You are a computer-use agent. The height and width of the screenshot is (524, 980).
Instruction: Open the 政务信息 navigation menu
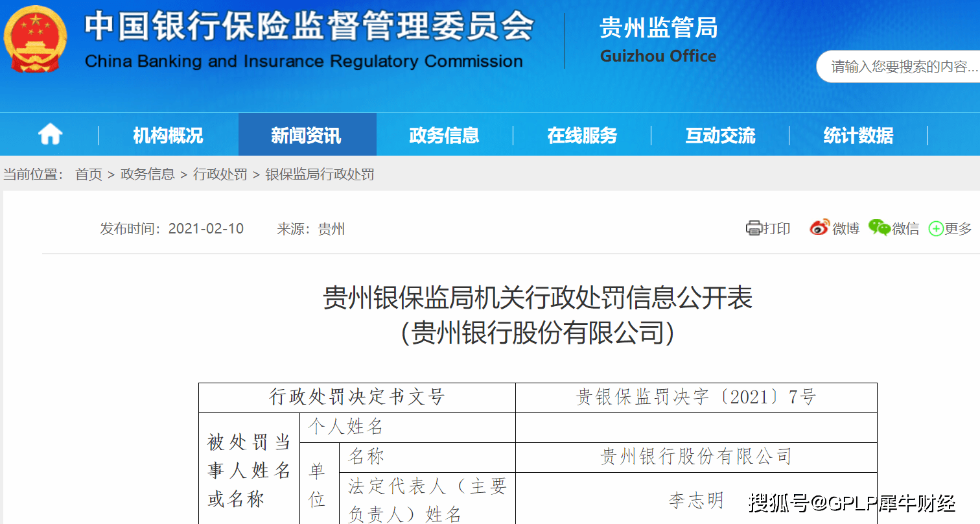pyautogui.click(x=444, y=135)
